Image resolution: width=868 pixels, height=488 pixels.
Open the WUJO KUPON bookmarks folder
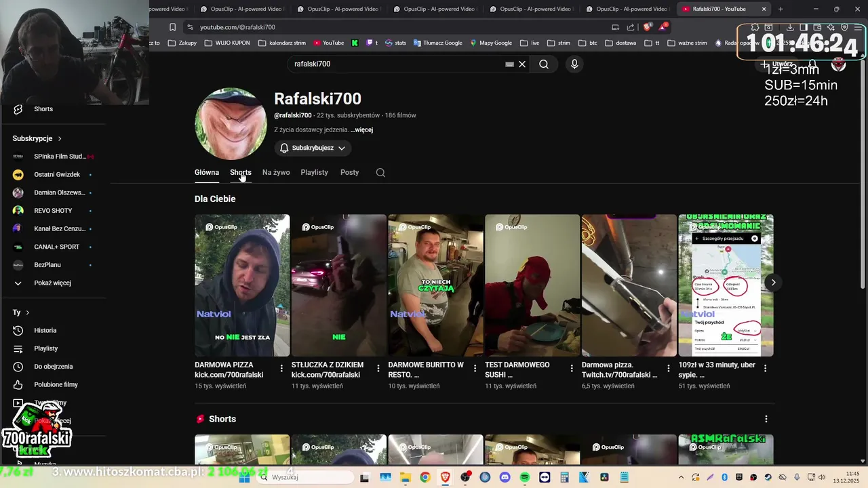coord(227,43)
